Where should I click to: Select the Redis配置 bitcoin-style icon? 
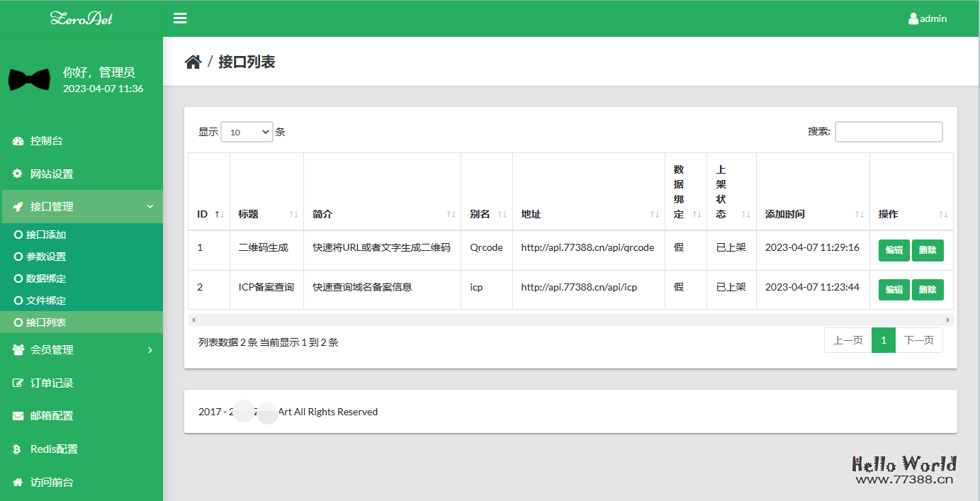coord(16,449)
